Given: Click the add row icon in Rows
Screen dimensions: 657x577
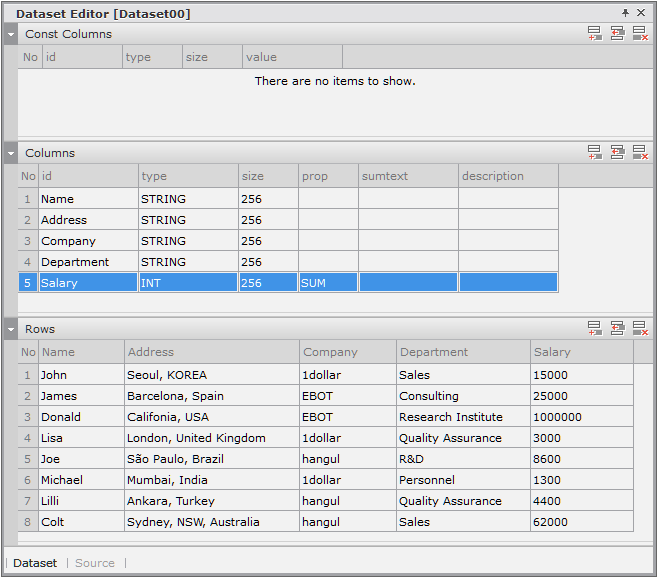Looking at the screenshot, I should pyautogui.click(x=595, y=329).
